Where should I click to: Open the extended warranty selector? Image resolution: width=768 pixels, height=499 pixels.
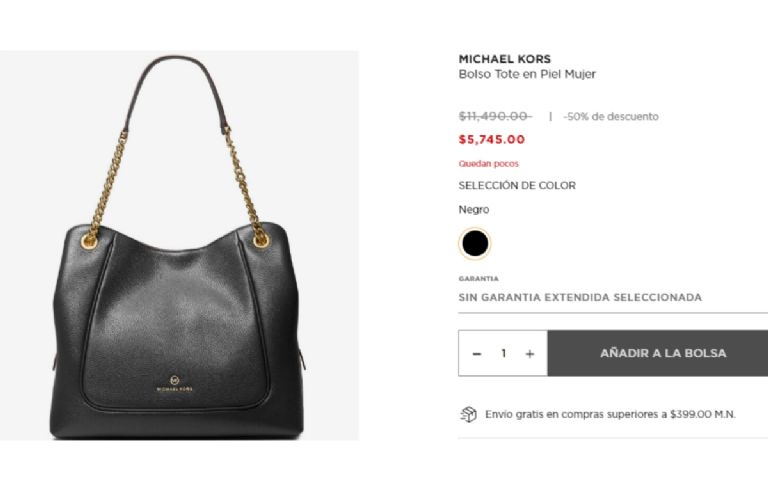point(613,298)
